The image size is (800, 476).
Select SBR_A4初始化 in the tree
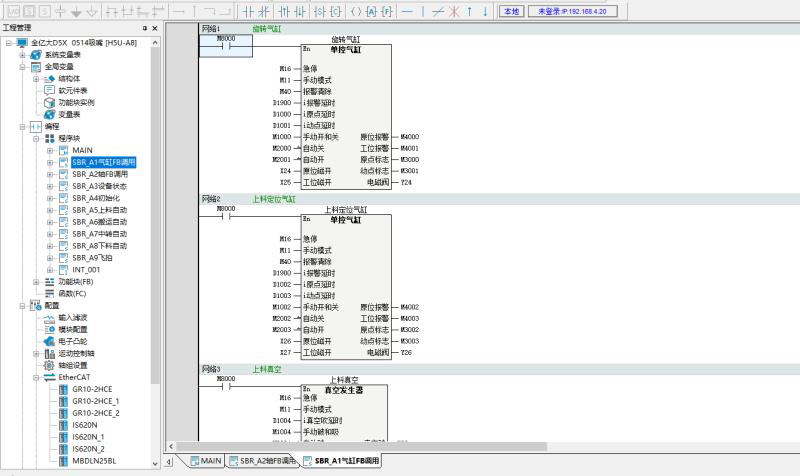pos(96,198)
